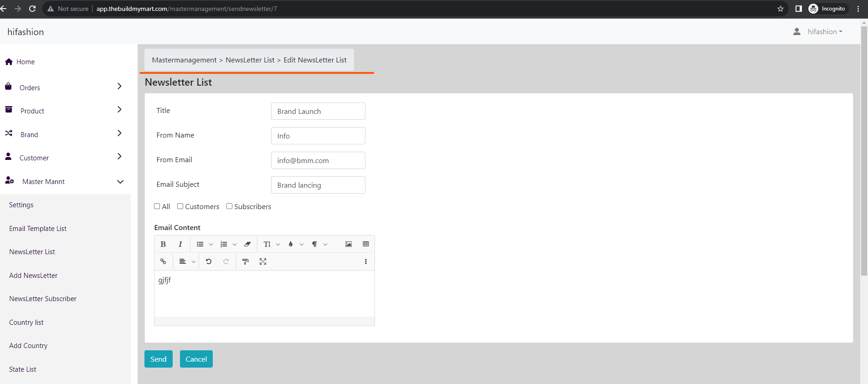Check the All recipients checkbox
Viewport: 868px width, 384px height.
[x=157, y=206]
